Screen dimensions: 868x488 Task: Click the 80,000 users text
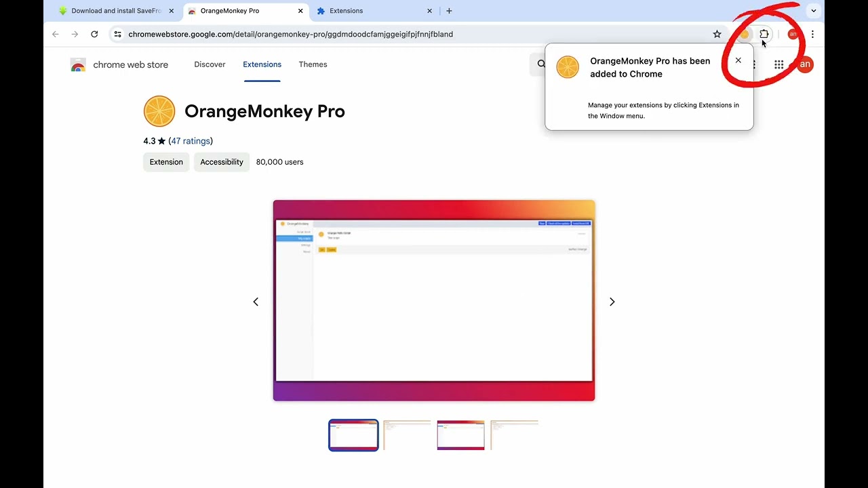point(279,162)
